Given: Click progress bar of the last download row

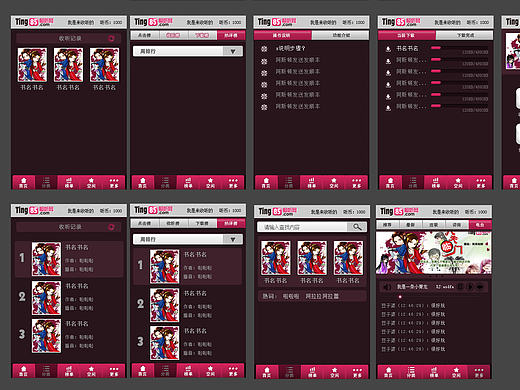Looking at the screenshot, I should (x=459, y=106).
